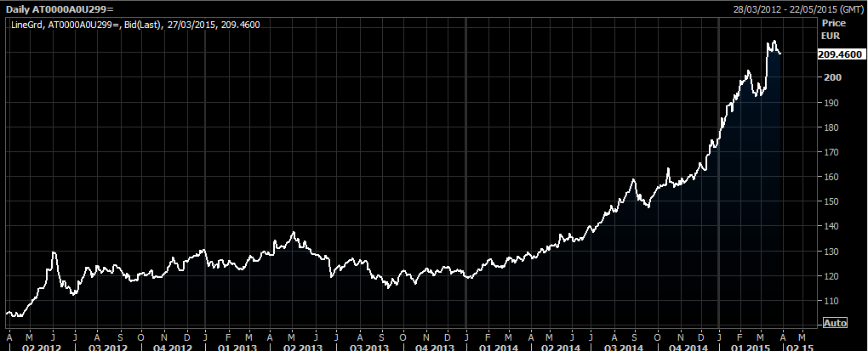This screenshot has height=351, width=868.
Task: Click the Q4 2012 quarter label
Action: pos(173,347)
